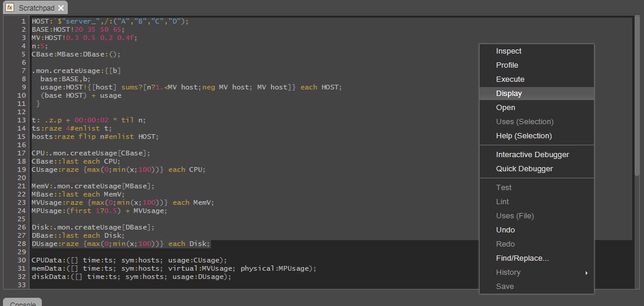Click line number 21 in the gutter
644x306 pixels.
coord(21,186)
